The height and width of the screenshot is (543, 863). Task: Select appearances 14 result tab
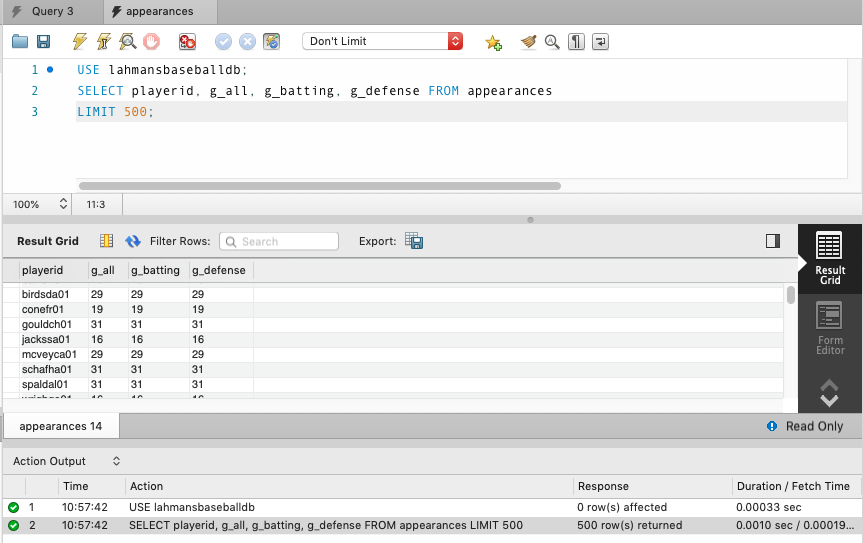point(61,426)
